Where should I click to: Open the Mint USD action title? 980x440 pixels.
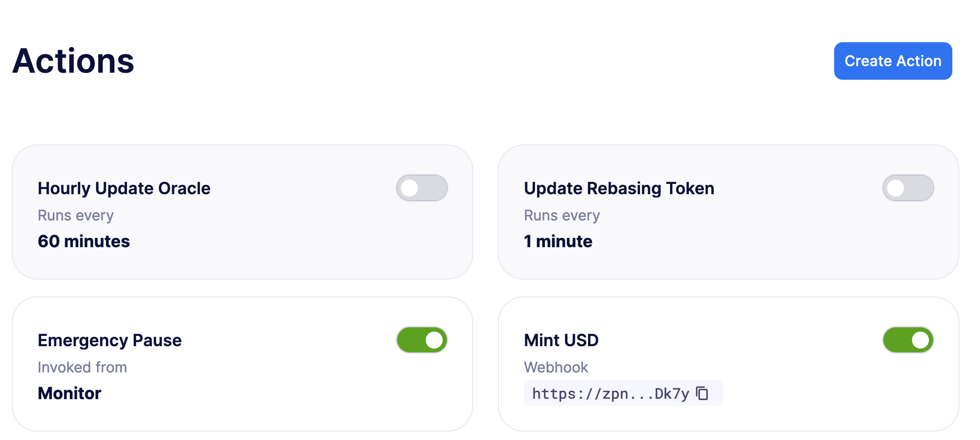(561, 340)
